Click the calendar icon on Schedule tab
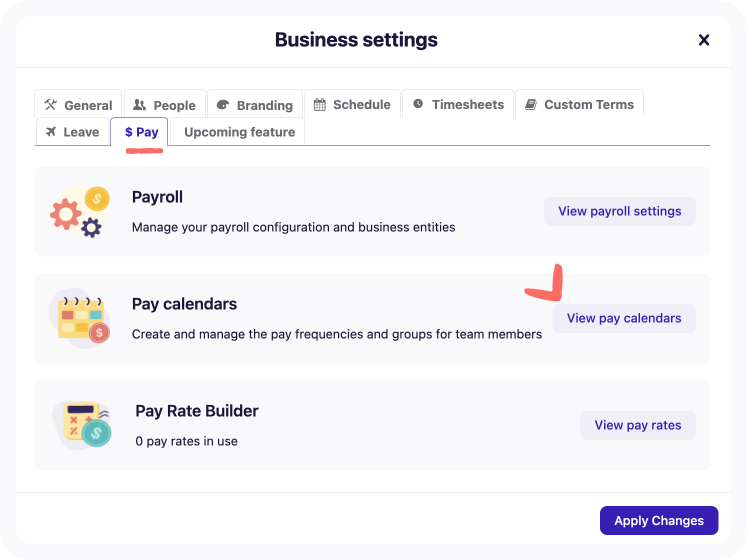 tap(320, 104)
